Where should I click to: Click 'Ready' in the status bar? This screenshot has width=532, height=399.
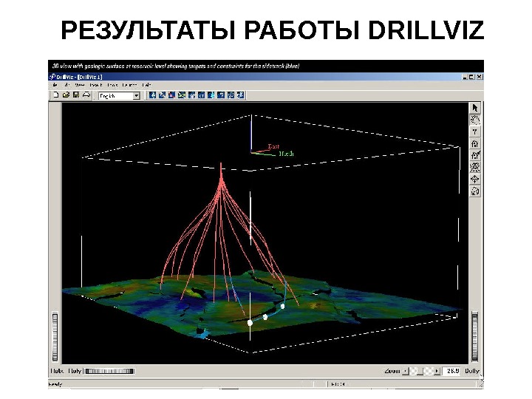pyautogui.click(x=55, y=384)
